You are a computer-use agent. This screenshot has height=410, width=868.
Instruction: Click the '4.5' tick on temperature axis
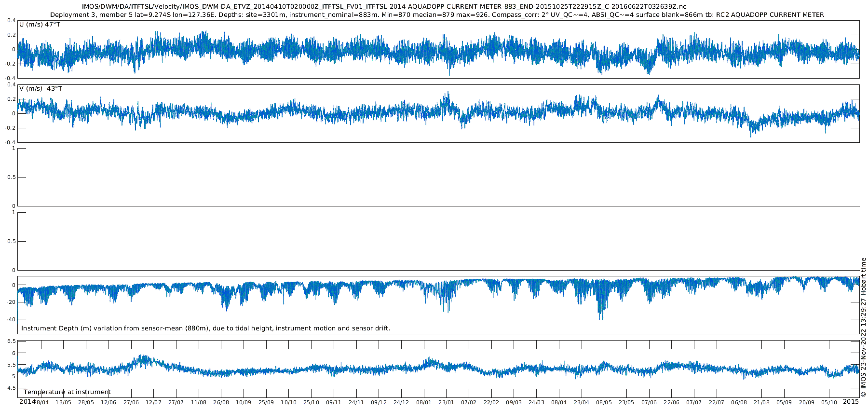[12, 388]
